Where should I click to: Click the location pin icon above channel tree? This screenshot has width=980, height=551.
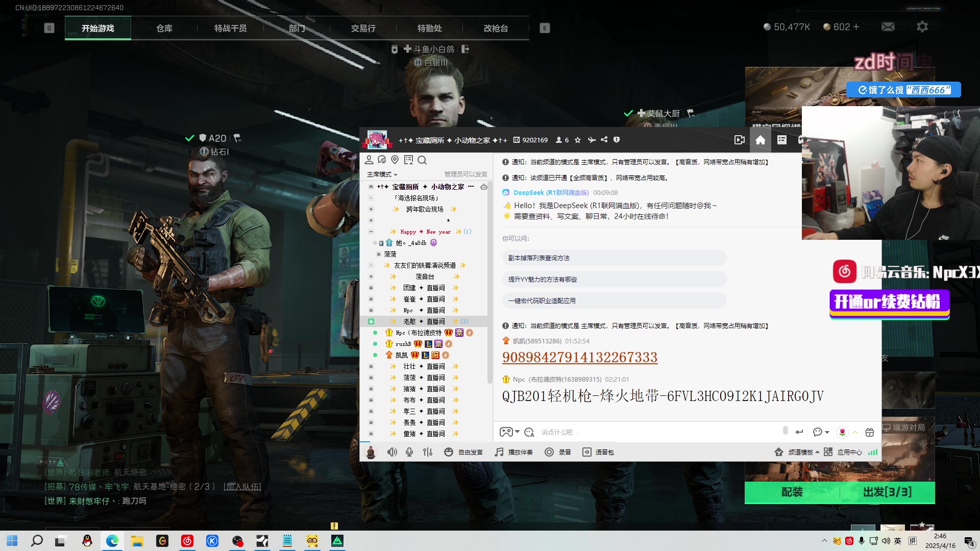[395, 160]
